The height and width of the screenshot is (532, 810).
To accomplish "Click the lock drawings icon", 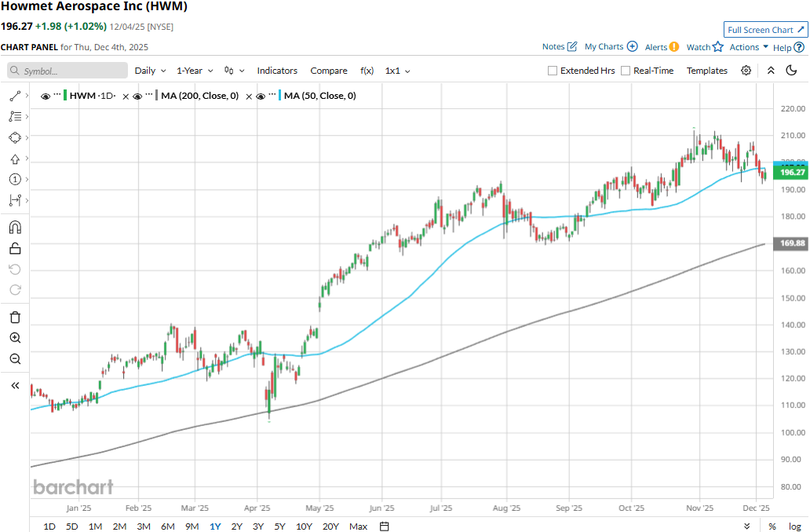I will (x=14, y=249).
